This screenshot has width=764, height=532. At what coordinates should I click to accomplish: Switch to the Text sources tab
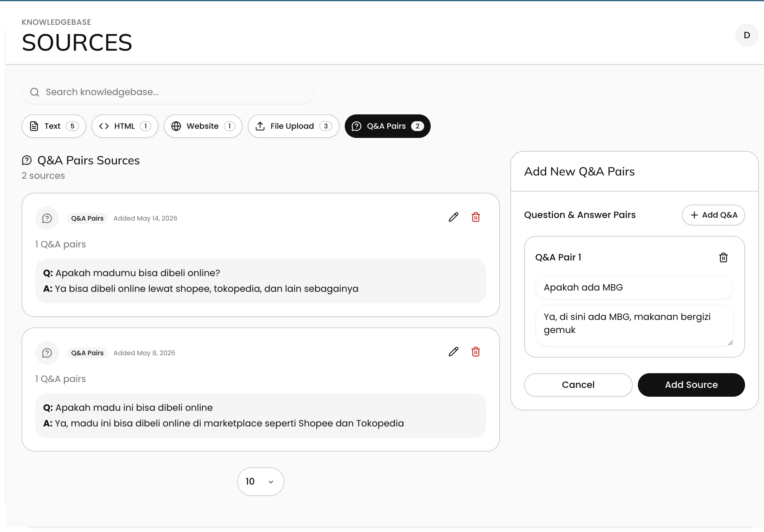[x=54, y=126]
